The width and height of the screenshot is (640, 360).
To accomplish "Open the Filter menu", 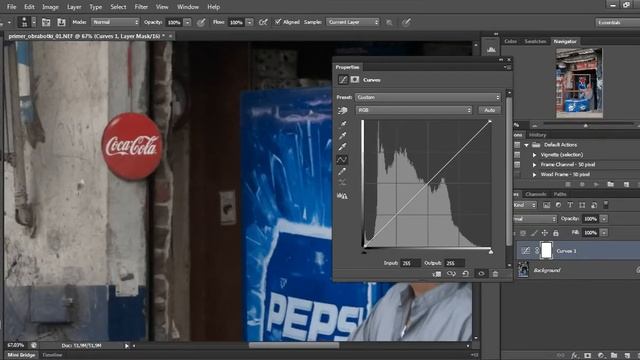I will [141, 7].
